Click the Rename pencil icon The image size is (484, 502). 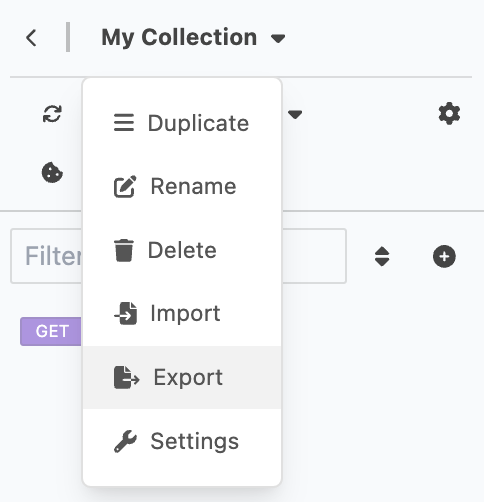[125, 187]
